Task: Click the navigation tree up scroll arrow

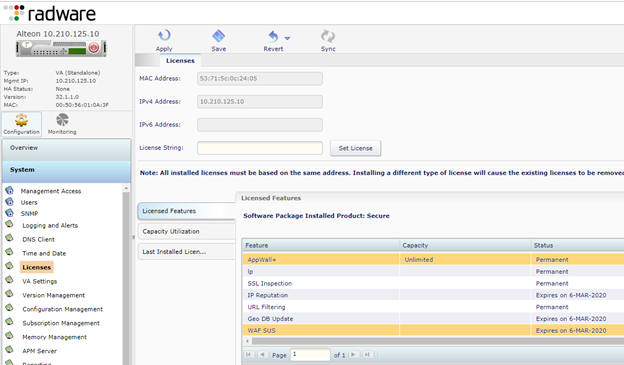Action: pyautogui.click(x=126, y=188)
